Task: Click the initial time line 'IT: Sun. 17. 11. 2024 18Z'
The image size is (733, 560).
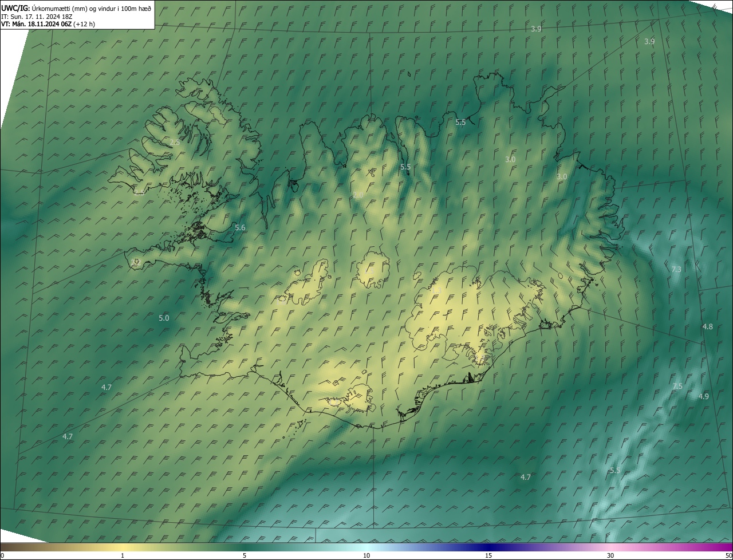Action: (x=37, y=17)
